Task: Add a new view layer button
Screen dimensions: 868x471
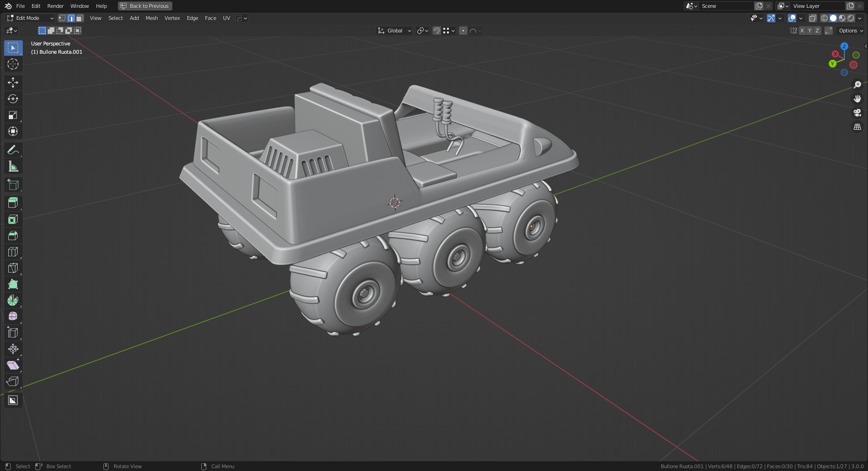Action: click(x=850, y=6)
